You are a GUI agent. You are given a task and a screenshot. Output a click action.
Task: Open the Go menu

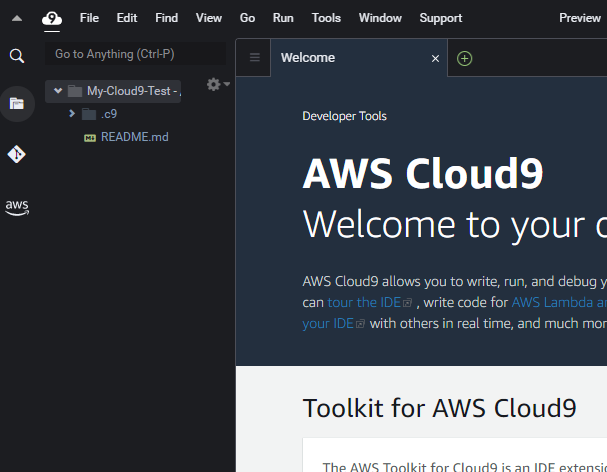click(x=247, y=18)
